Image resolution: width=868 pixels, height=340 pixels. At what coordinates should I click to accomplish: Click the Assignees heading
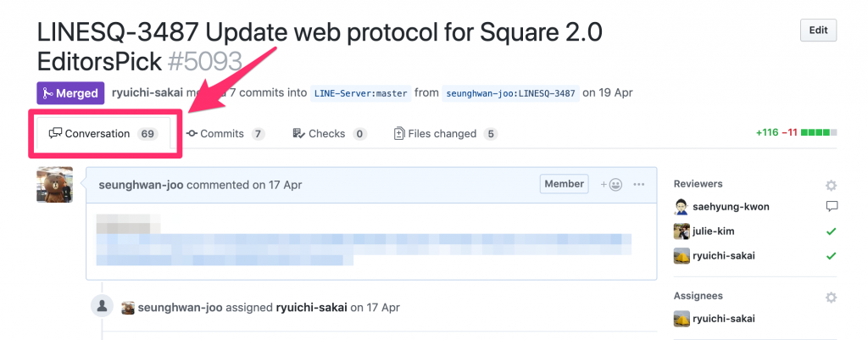[x=698, y=296]
